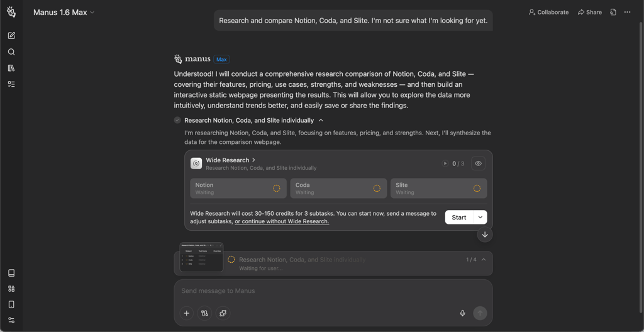Click the Manus logo in the sidebar
644x332 pixels.
click(11, 12)
